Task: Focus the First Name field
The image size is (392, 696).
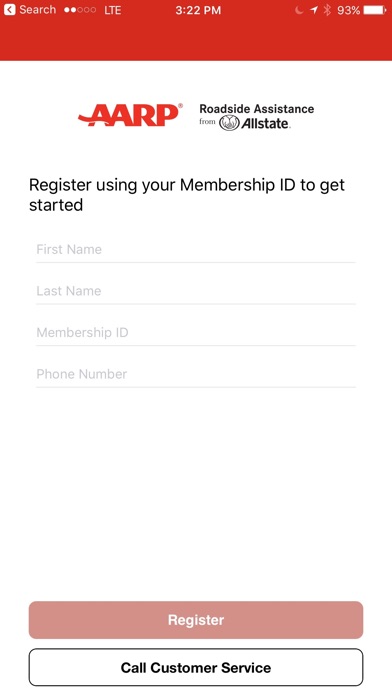Action: (x=196, y=249)
